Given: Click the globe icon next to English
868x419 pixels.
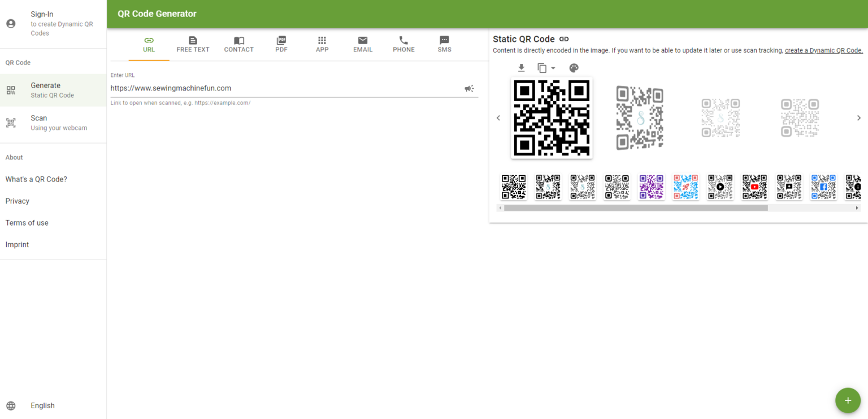Looking at the screenshot, I should click(11, 405).
